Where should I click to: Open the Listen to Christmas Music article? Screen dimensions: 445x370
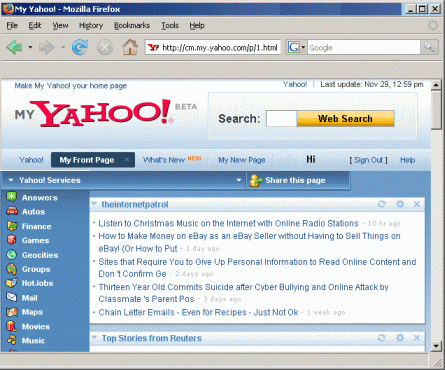point(228,223)
